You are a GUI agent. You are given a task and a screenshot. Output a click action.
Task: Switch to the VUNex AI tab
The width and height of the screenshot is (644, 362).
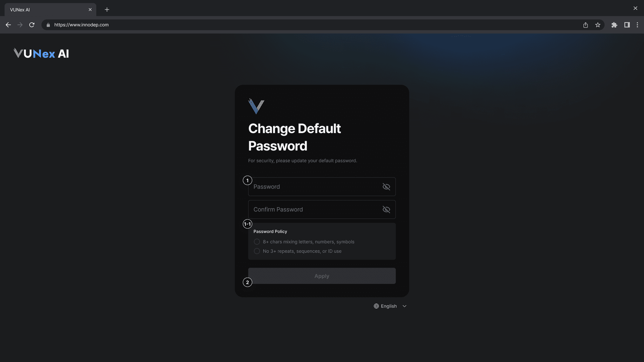[47, 10]
